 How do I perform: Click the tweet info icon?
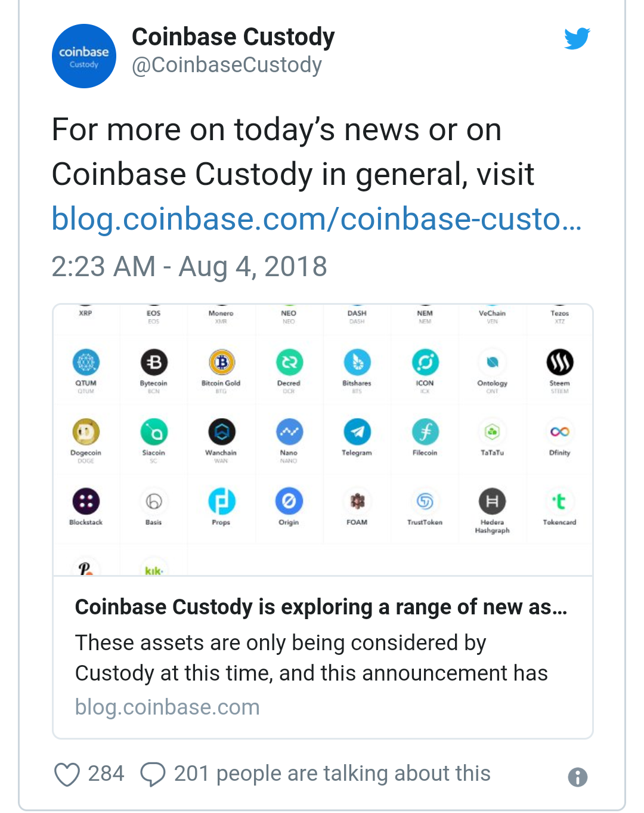tap(577, 777)
